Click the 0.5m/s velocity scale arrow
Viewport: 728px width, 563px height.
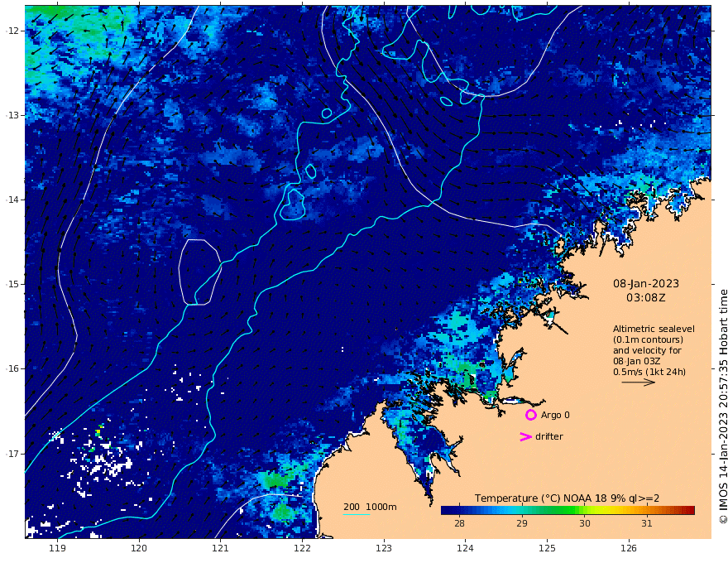coord(639,383)
